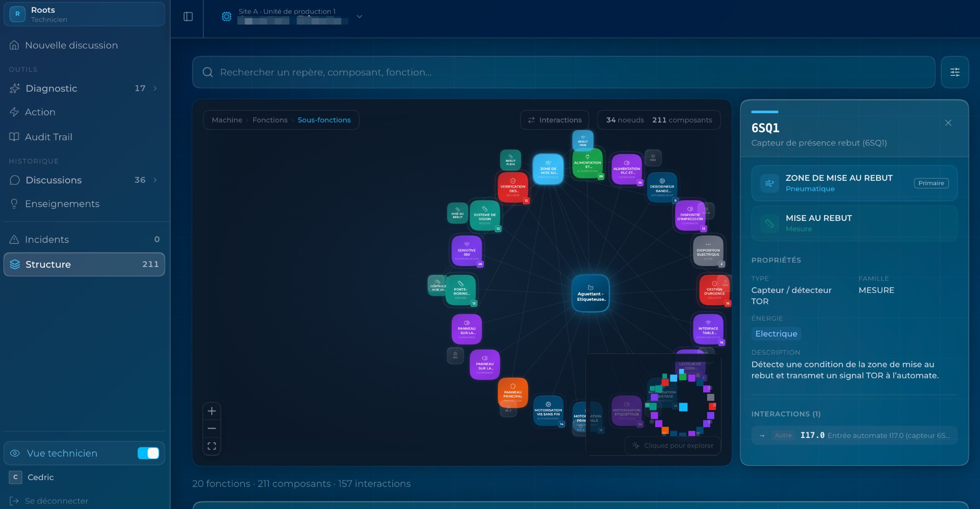Fit graph to screen icon
The image size is (980, 509).
point(212,446)
